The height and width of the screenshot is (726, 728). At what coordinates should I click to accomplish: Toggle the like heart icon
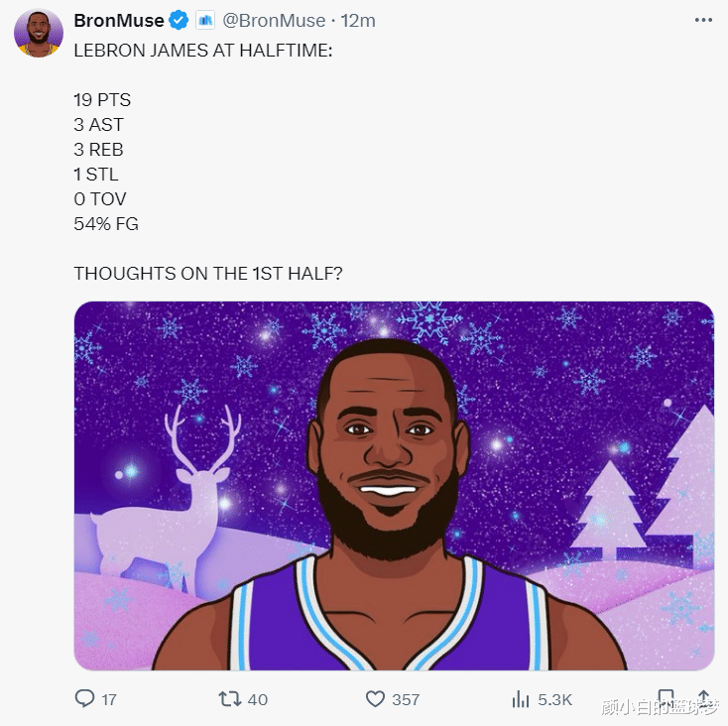point(375,699)
